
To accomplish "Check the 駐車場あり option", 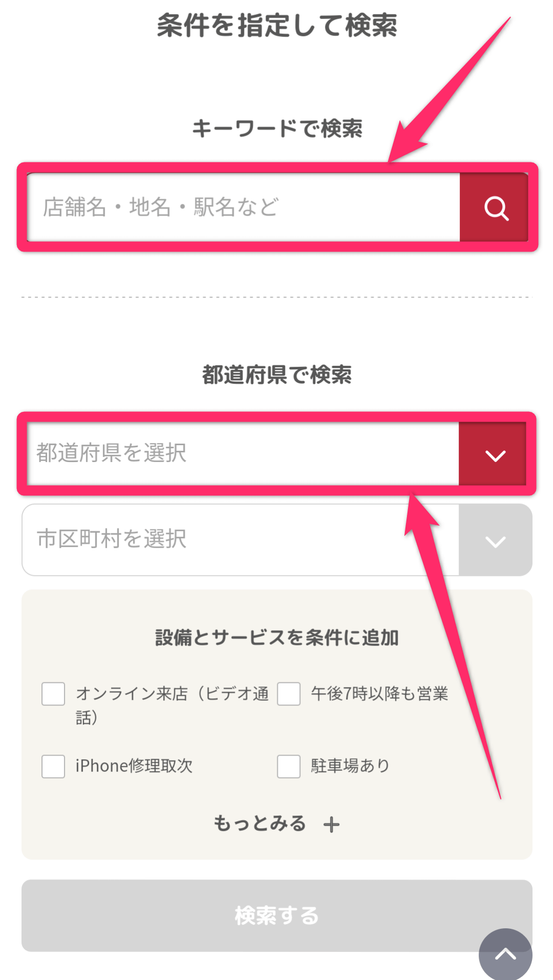I will coord(289,766).
